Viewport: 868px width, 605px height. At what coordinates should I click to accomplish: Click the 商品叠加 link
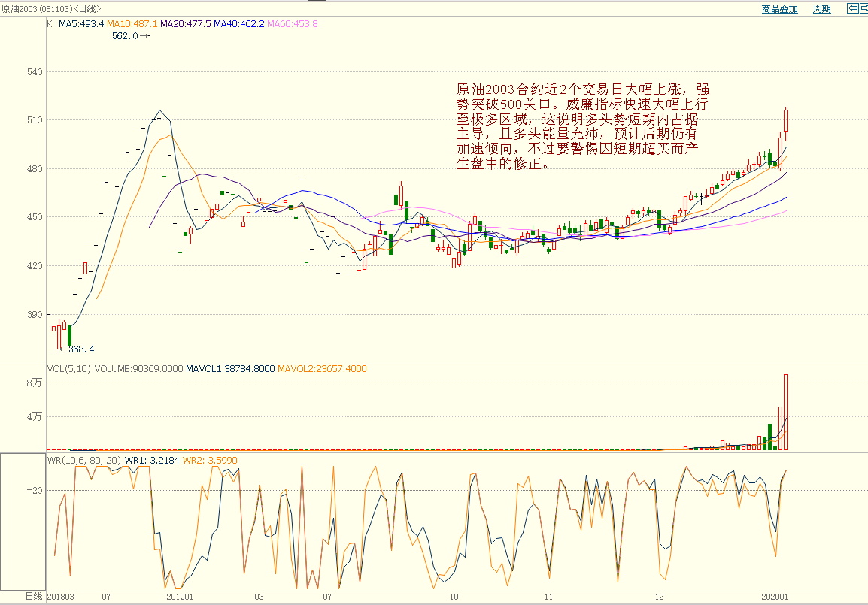[x=779, y=9]
